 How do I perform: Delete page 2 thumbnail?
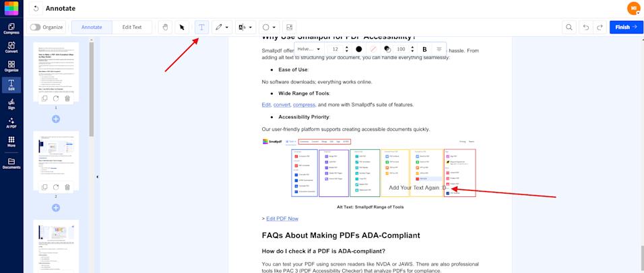(67, 188)
